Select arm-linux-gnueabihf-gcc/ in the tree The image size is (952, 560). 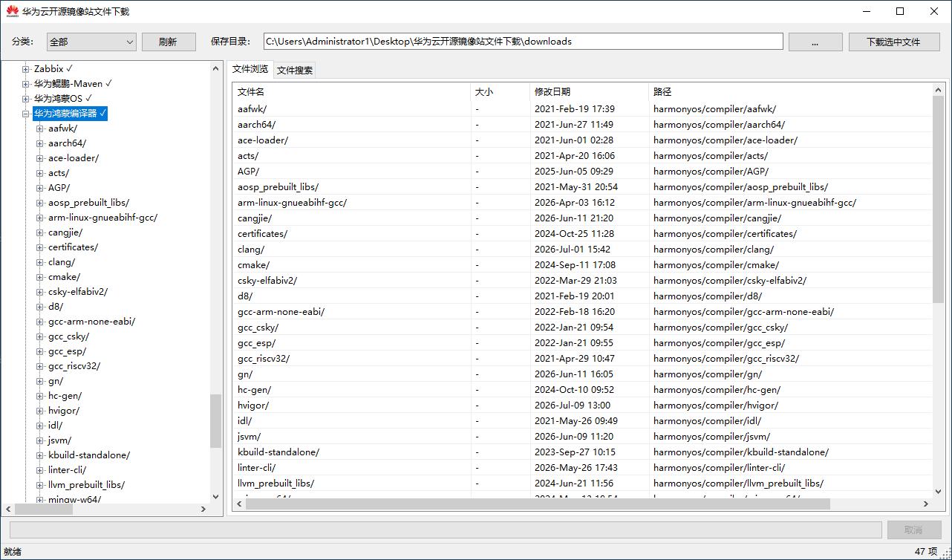click(102, 218)
